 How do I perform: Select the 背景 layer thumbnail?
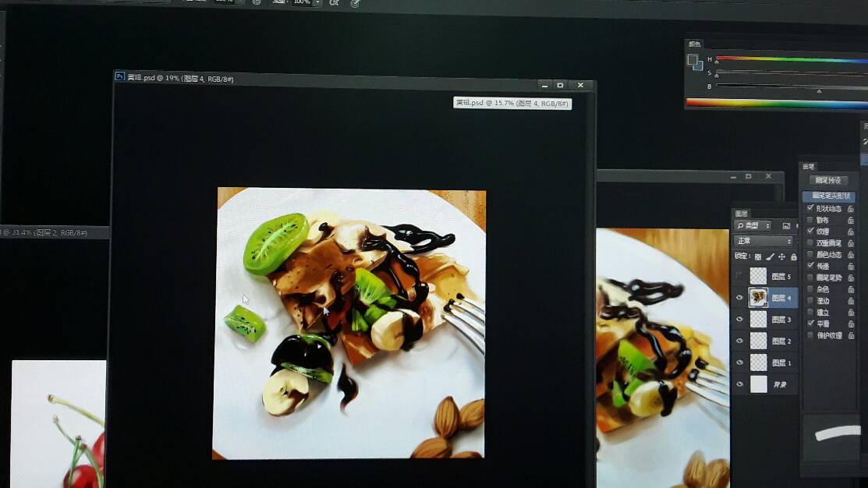[758, 384]
